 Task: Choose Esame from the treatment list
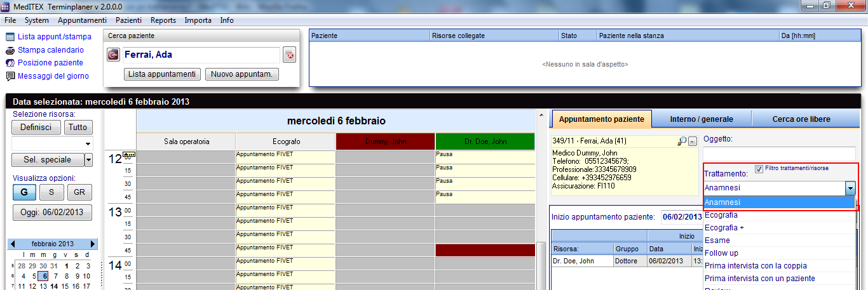(779, 241)
